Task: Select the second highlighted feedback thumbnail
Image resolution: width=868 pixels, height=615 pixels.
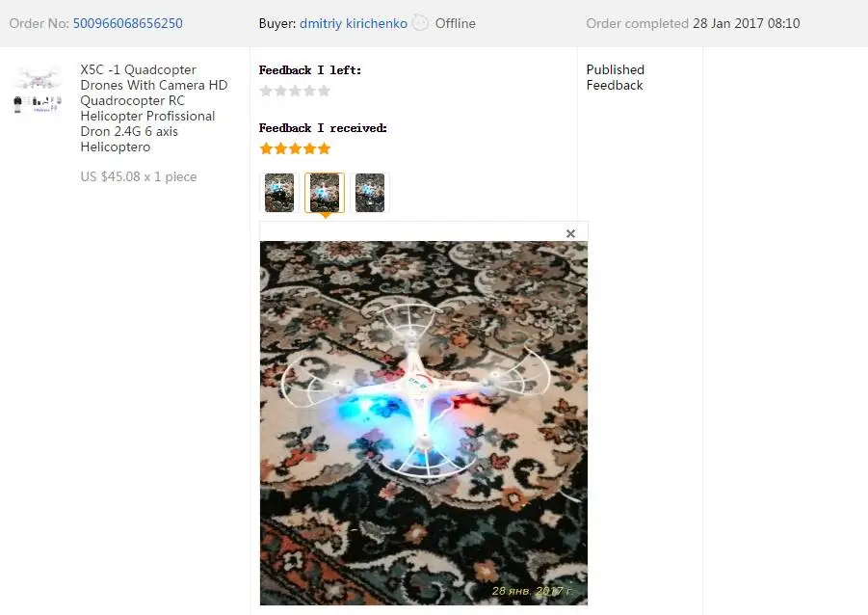Action: tap(325, 193)
